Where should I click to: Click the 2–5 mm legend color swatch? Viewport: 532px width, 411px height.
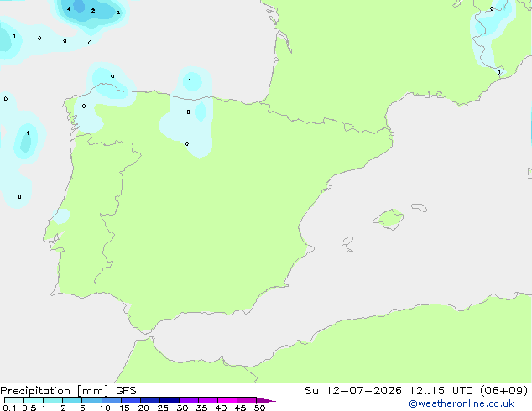click(72, 400)
